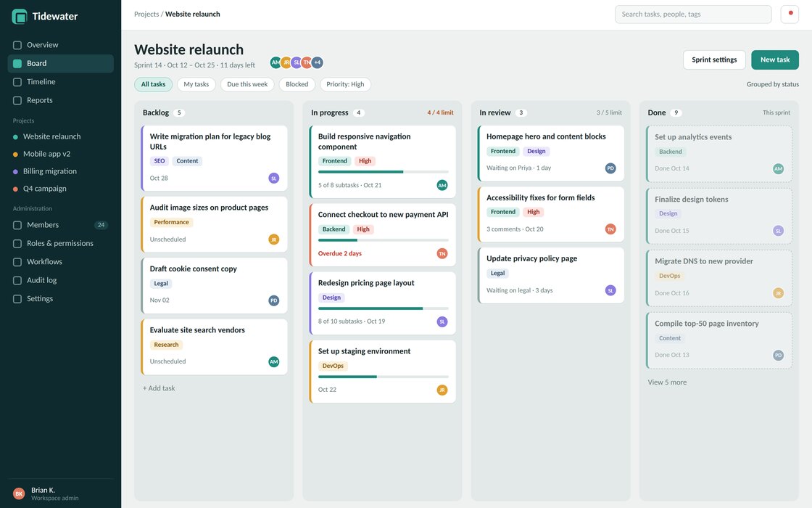The height and width of the screenshot is (508, 812).
Task: Click the Performance tag
Action: pyautogui.click(x=171, y=222)
